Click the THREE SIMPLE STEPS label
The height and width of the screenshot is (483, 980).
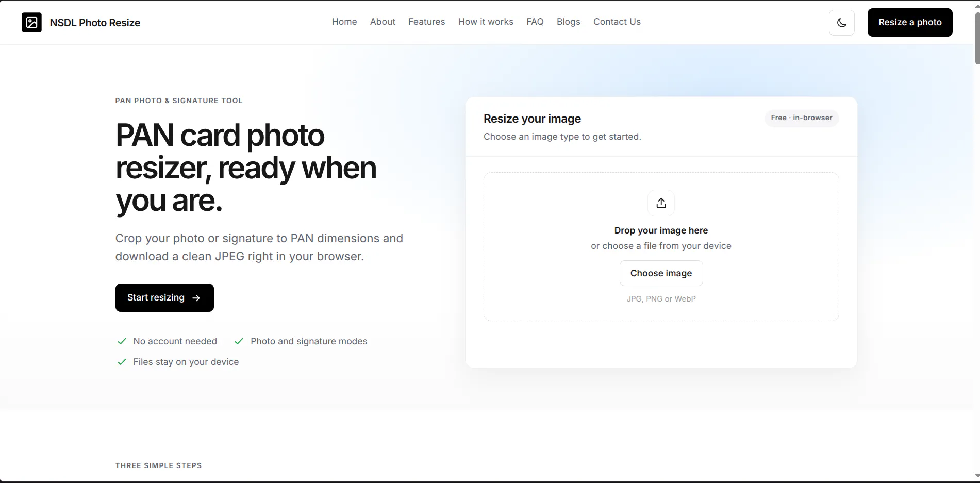tap(159, 465)
